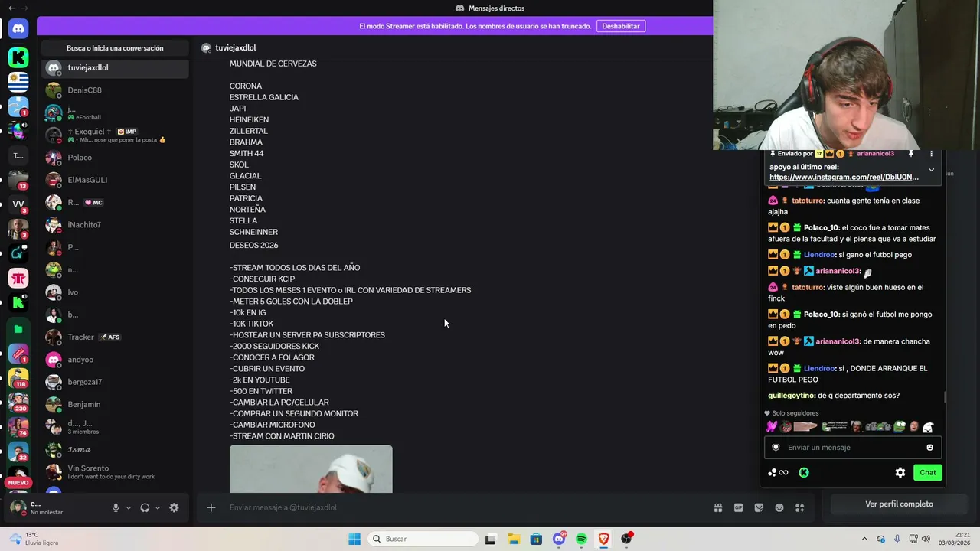
Task: Open the Kick chat settings gear
Action: point(900,472)
